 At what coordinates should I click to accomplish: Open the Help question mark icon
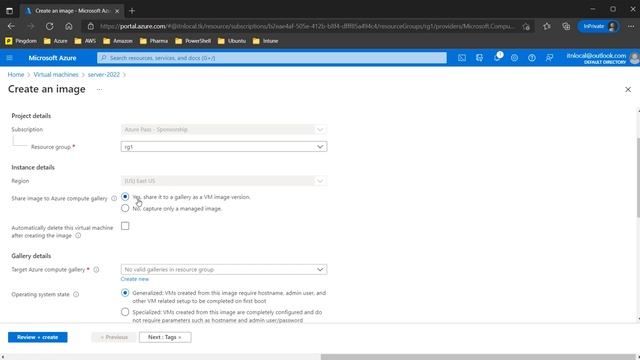click(x=531, y=58)
